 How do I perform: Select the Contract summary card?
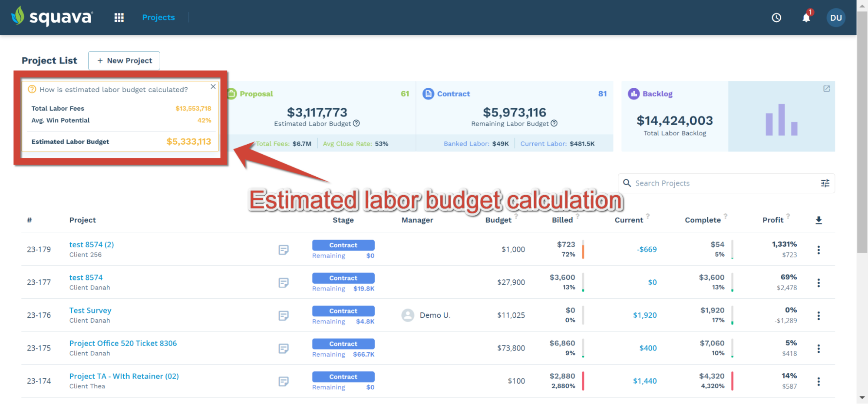(x=515, y=116)
